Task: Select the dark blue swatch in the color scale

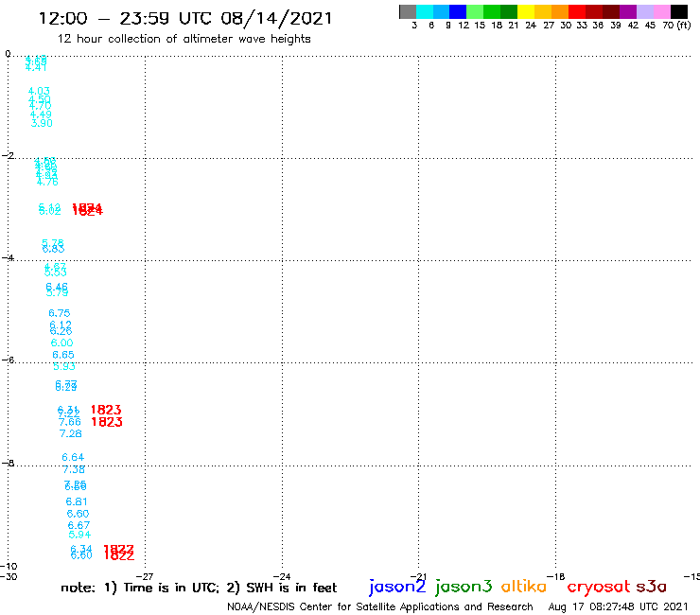Action: click(x=459, y=11)
